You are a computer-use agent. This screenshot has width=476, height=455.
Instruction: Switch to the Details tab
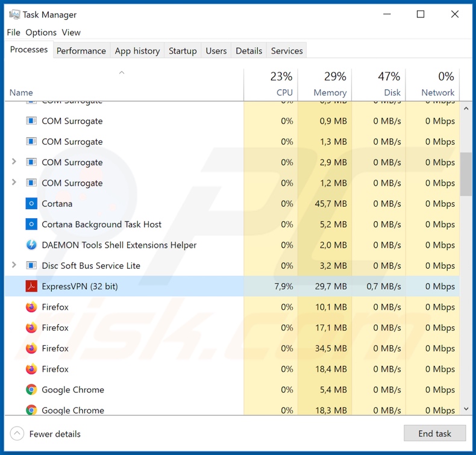[x=249, y=51]
